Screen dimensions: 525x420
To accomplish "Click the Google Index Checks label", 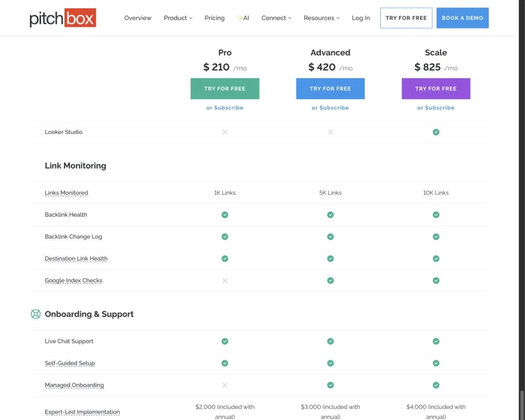I will [x=74, y=280].
